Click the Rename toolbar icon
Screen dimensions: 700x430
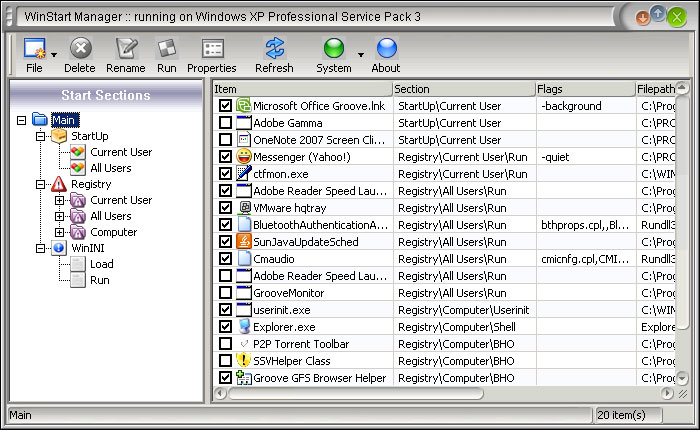pos(126,48)
